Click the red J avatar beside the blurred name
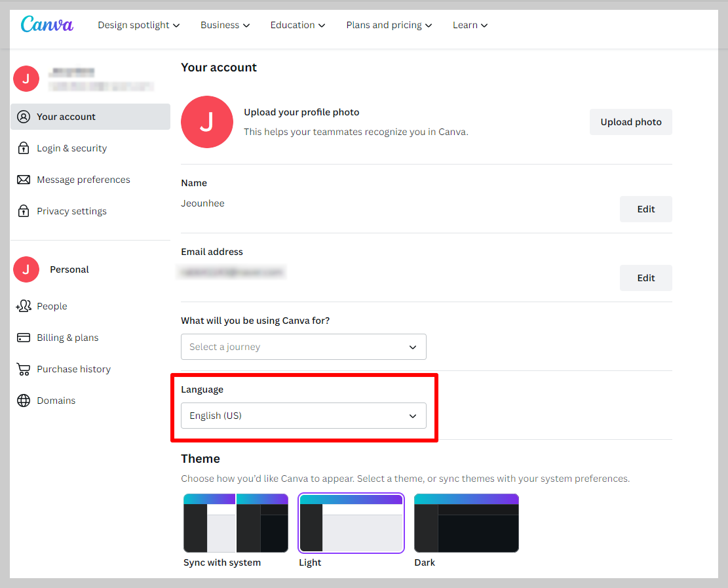Image resolution: width=728 pixels, height=588 pixels. coord(26,79)
